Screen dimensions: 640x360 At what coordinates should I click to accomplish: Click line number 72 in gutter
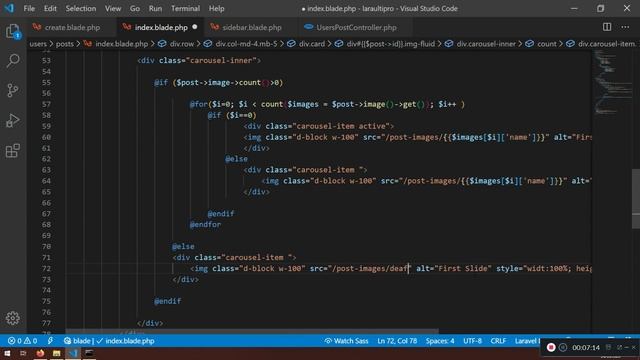46,269
